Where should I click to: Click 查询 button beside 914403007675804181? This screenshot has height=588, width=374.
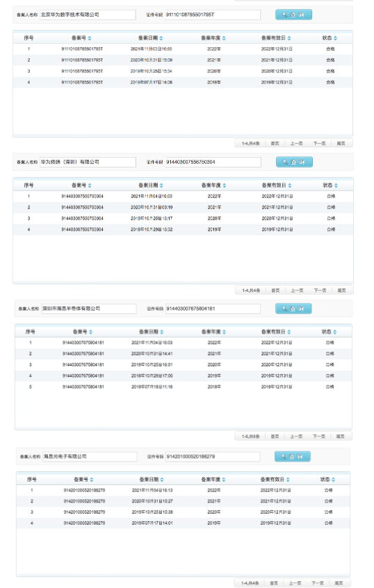click(x=294, y=309)
